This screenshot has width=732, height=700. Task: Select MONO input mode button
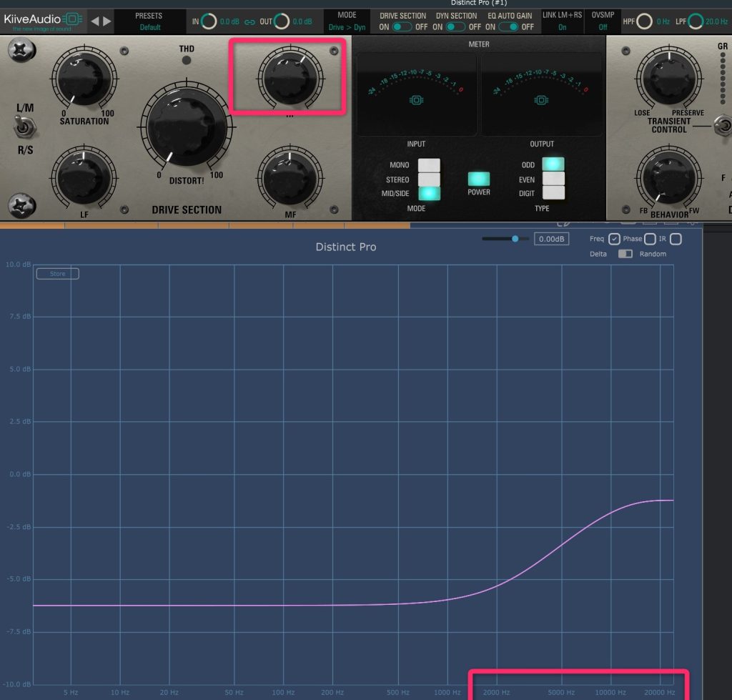click(x=429, y=165)
